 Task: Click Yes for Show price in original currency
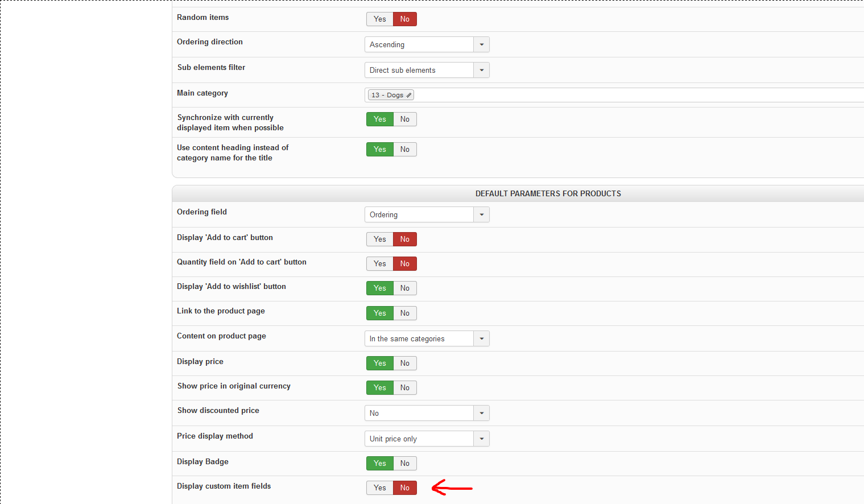(x=380, y=388)
